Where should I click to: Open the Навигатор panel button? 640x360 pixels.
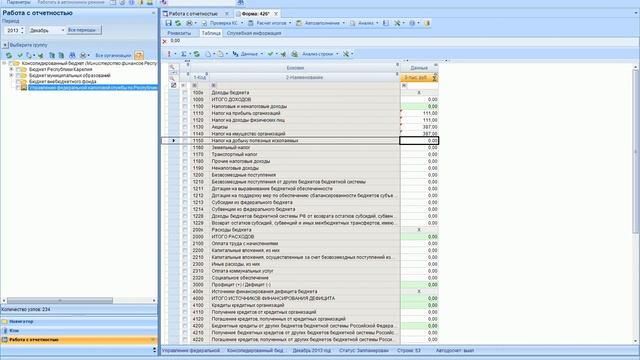79,322
